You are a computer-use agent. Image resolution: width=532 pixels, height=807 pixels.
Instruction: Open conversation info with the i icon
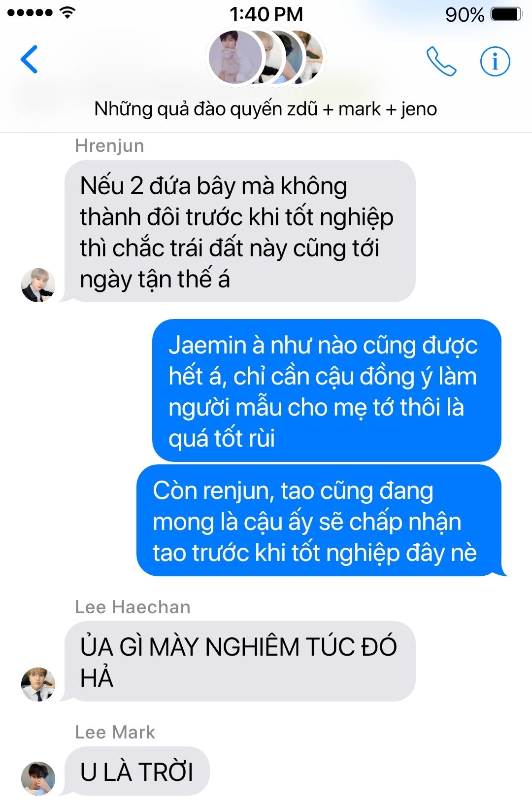point(495,61)
